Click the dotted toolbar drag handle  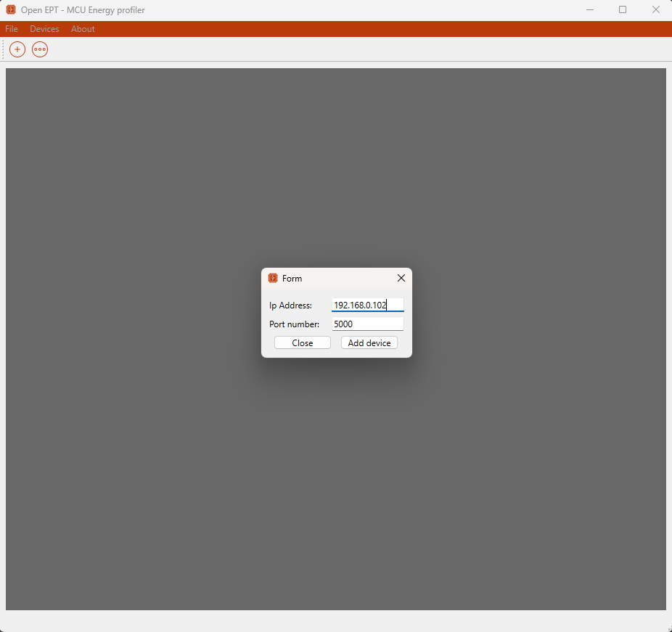click(4, 49)
